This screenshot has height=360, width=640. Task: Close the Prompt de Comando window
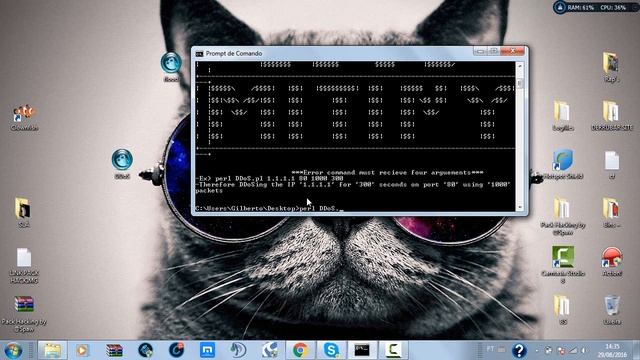[x=513, y=51]
